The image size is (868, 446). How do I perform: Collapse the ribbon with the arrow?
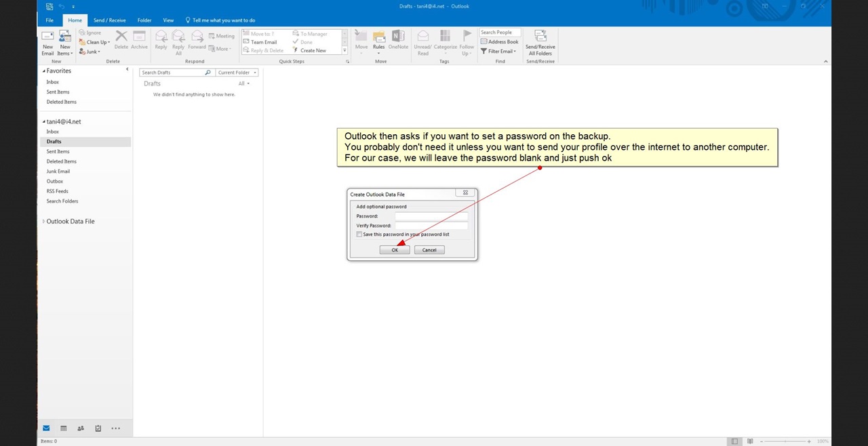825,61
